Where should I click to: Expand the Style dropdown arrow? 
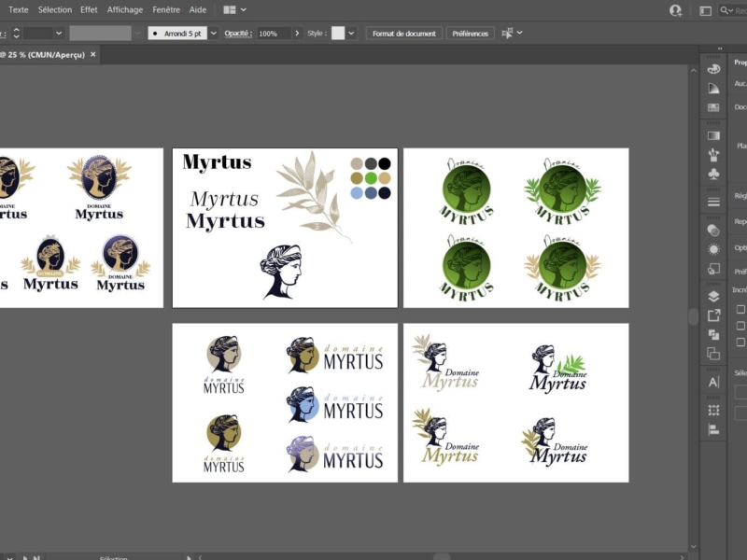point(351,33)
